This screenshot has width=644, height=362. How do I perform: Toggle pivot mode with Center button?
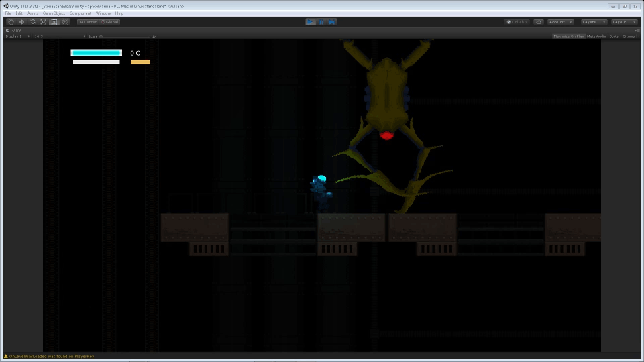[x=88, y=22]
